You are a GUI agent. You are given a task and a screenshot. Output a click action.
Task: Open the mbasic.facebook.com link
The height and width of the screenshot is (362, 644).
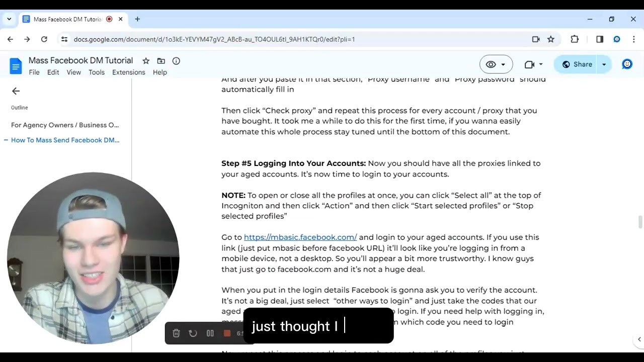click(x=300, y=237)
